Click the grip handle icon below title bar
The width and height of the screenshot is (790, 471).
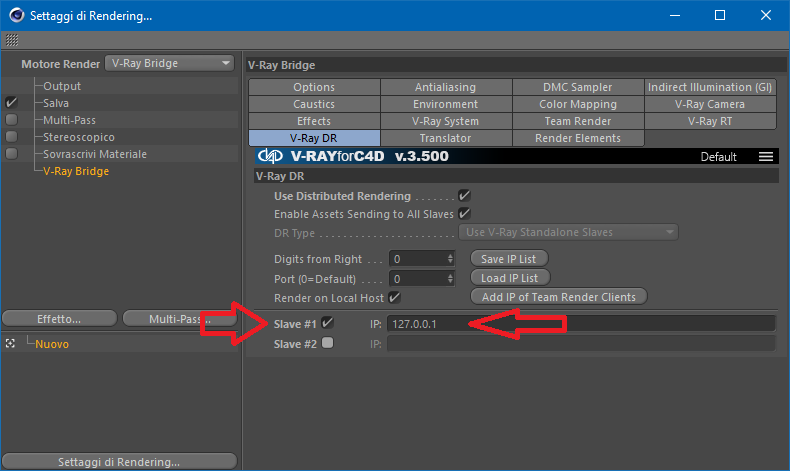pos(12,40)
